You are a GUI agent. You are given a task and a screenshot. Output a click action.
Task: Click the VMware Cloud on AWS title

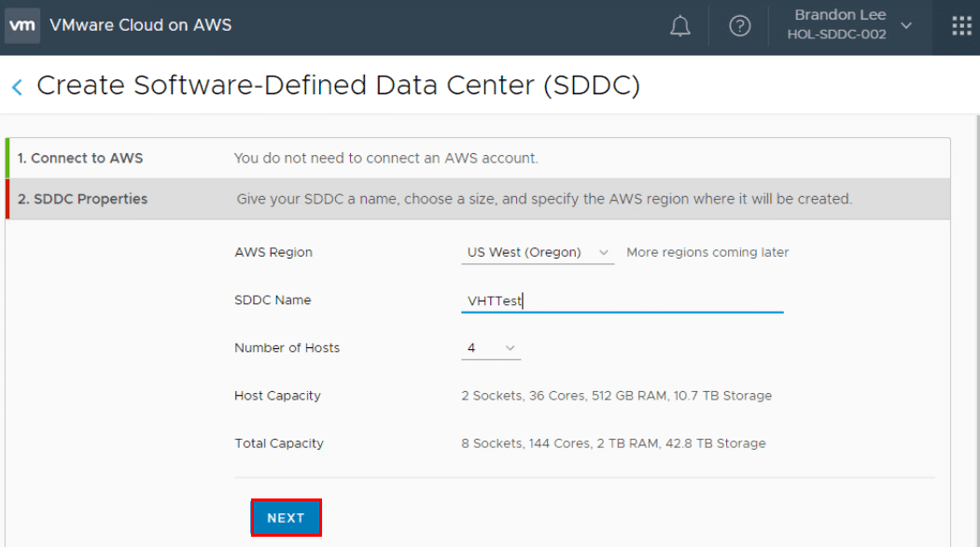[x=141, y=25]
